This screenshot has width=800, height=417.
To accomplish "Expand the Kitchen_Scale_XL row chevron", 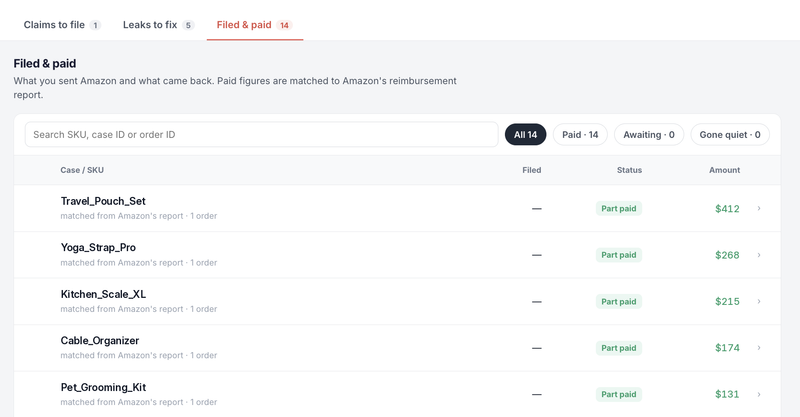I will [759, 301].
